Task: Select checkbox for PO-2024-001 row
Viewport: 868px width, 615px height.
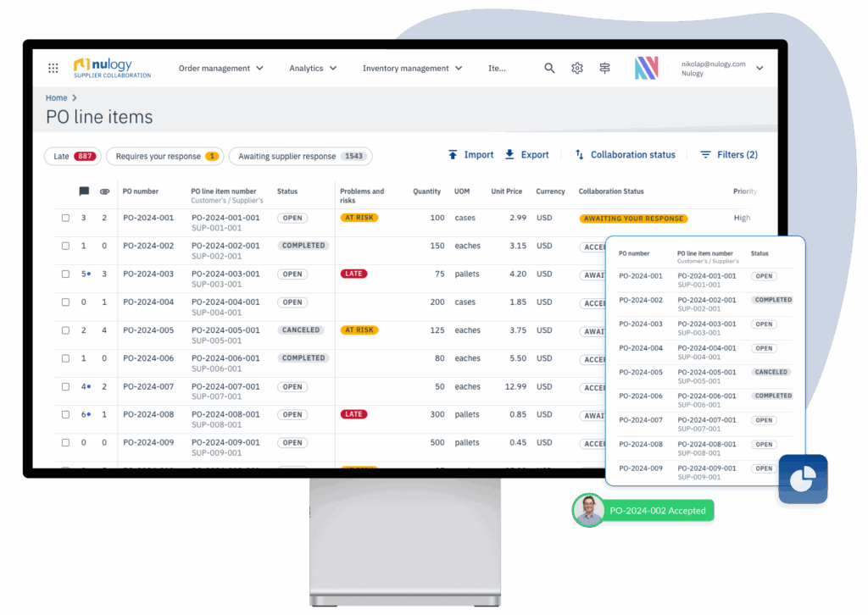Action: tap(66, 219)
